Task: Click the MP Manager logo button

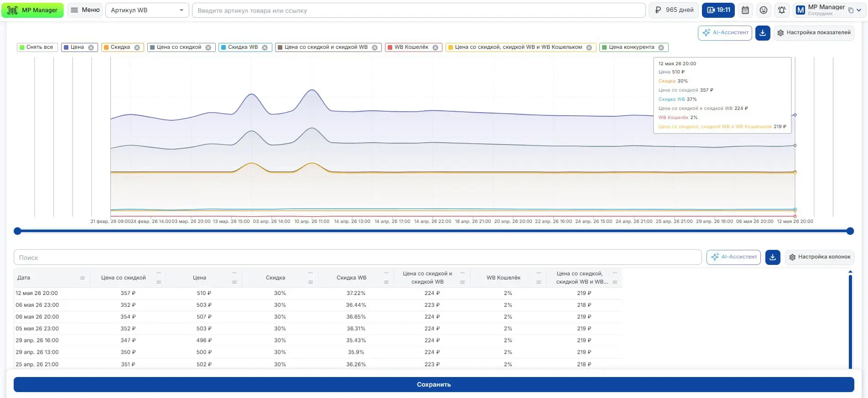Action: (x=32, y=10)
